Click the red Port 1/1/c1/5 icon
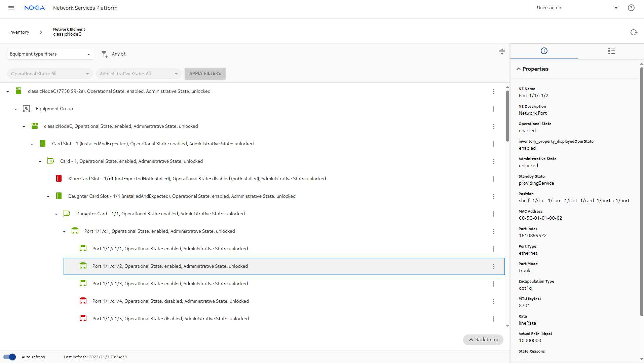Image resolution: width=644 pixels, height=363 pixels. 83,318
